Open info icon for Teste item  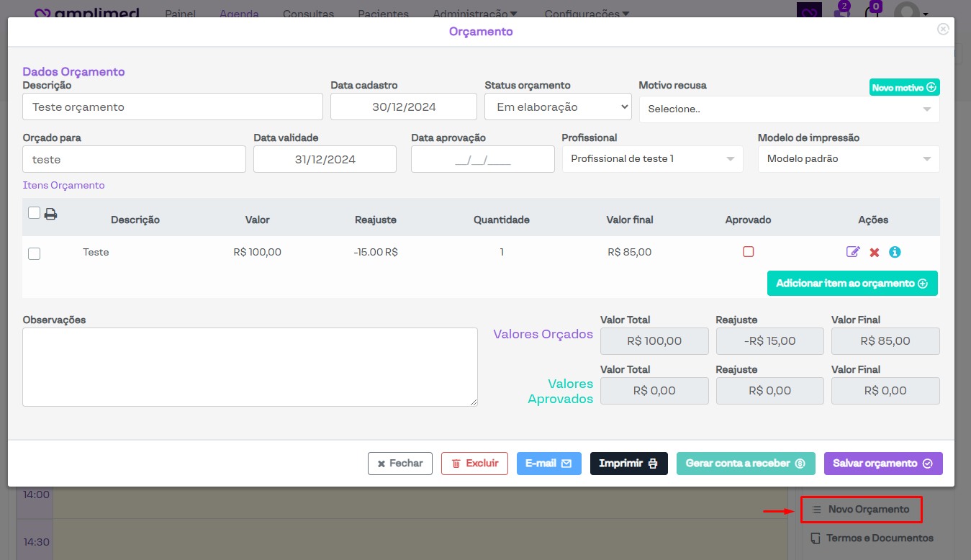click(895, 252)
